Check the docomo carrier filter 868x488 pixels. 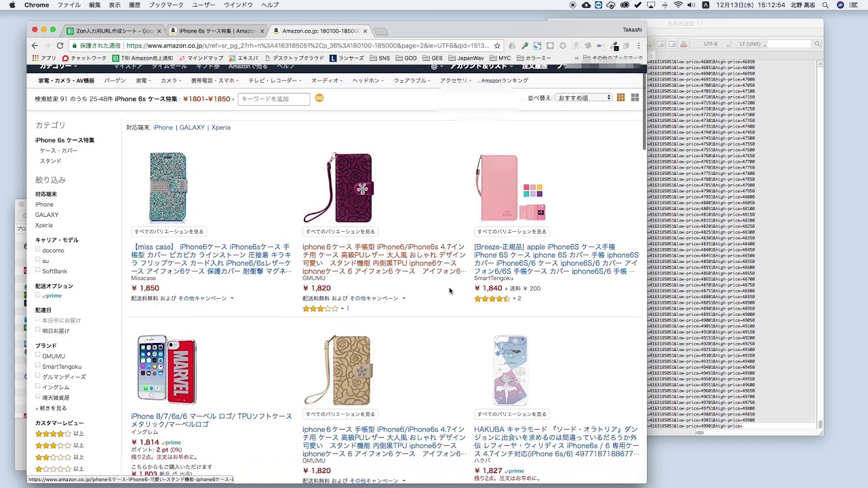click(x=38, y=249)
